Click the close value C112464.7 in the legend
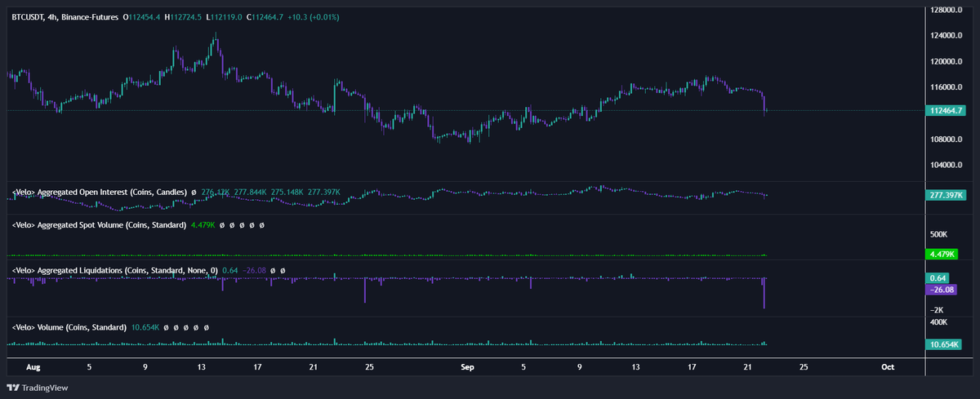Screen dimensions: 980x399 (x=265, y=17)
